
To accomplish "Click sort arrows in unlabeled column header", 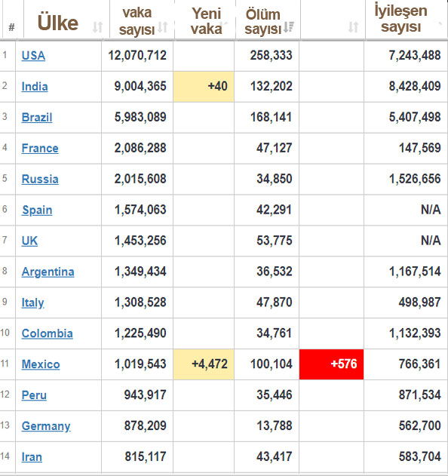I will click(x=353, y=26).
